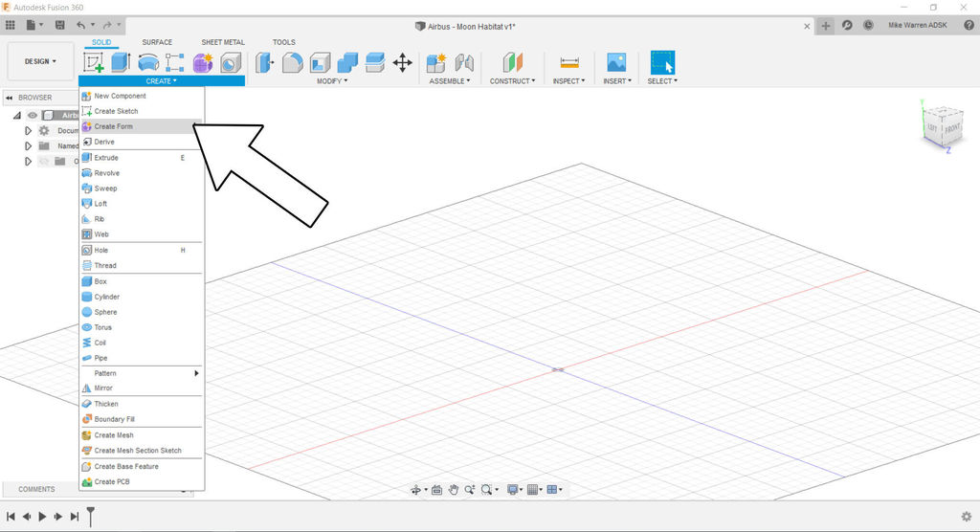Click the Save icon in the title bar
980x532 pixels.
click(x=60, y=25)
